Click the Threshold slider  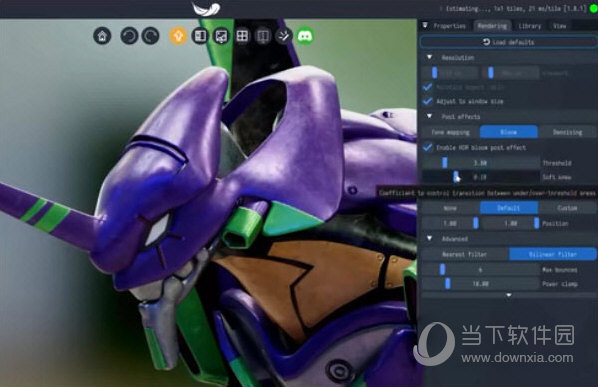(481, 163)
